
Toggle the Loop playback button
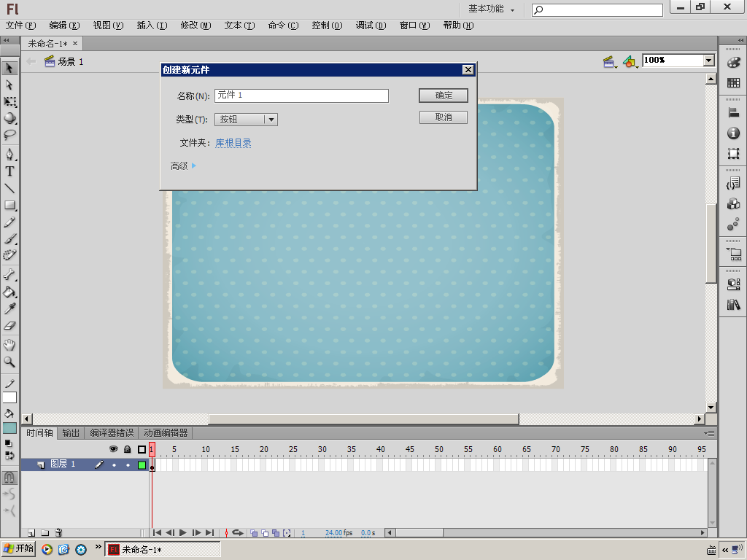(238, 533)
